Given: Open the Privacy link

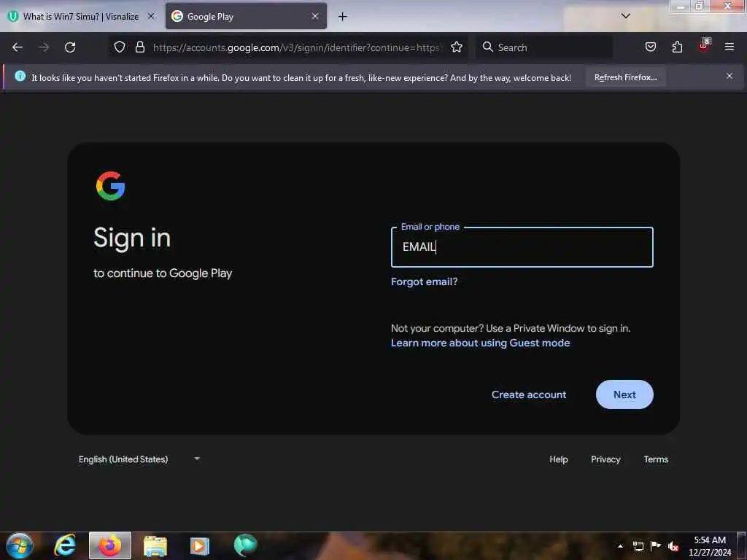Looking at the screenshot, I should tap(605, 459).
